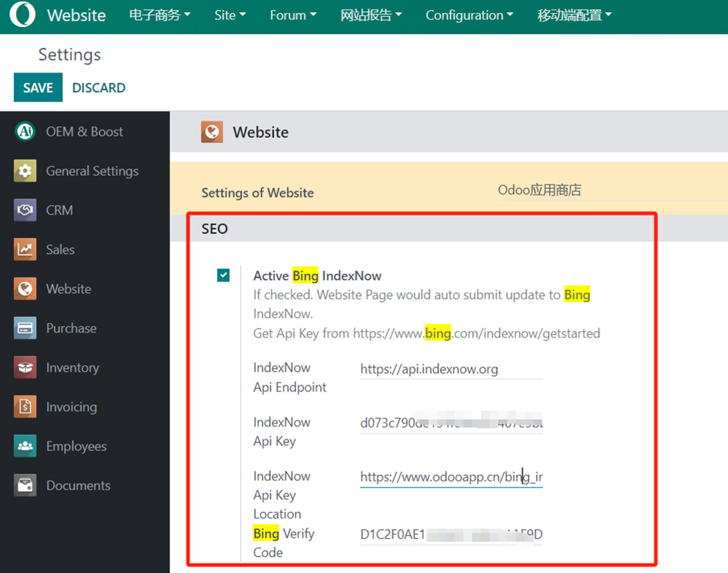This screenshot has width=728, height=573.
Task: Click the DISCARD button
Action: point(99,87)
